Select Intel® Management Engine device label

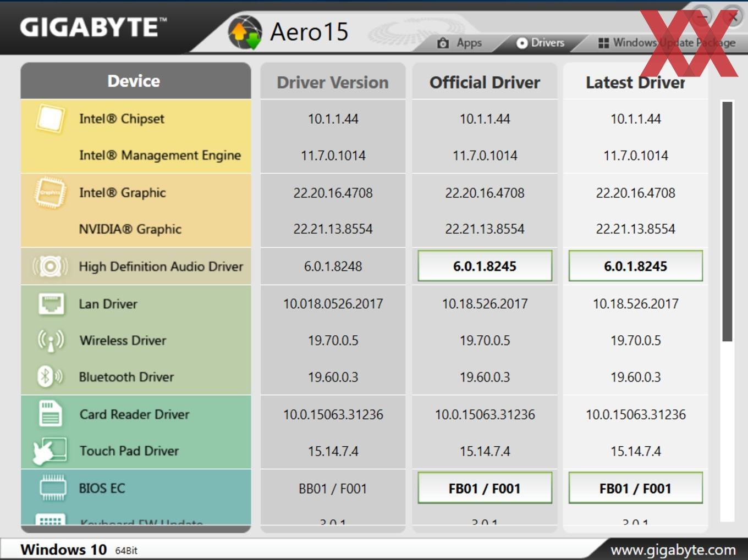(160, 156)
